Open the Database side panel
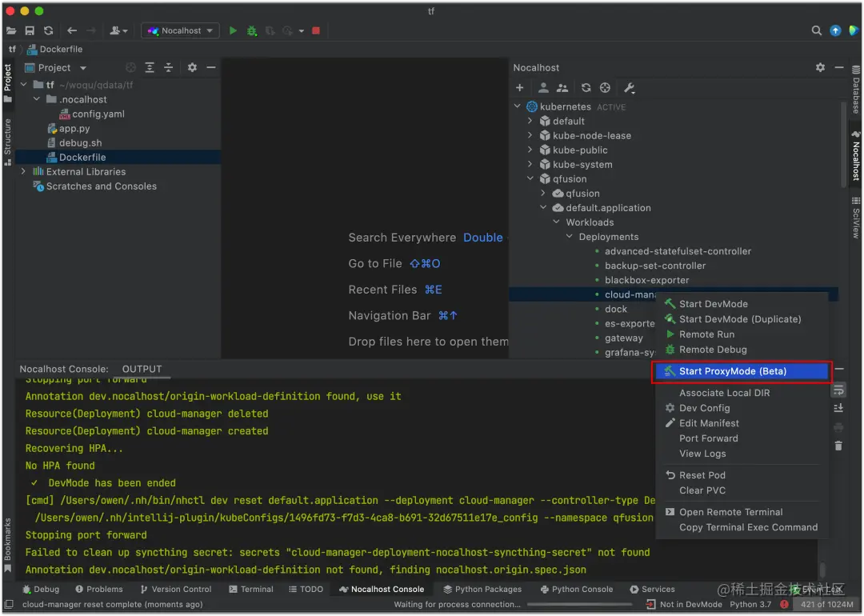Image resolution: width=864 pixels, height=616 pixels. click(x=856, y=90)
